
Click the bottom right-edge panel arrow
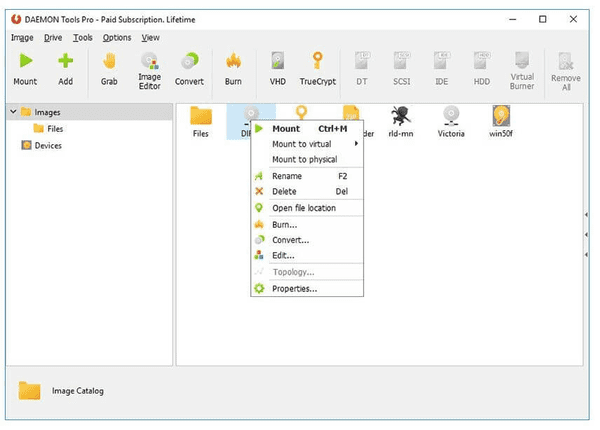(587, 254)
